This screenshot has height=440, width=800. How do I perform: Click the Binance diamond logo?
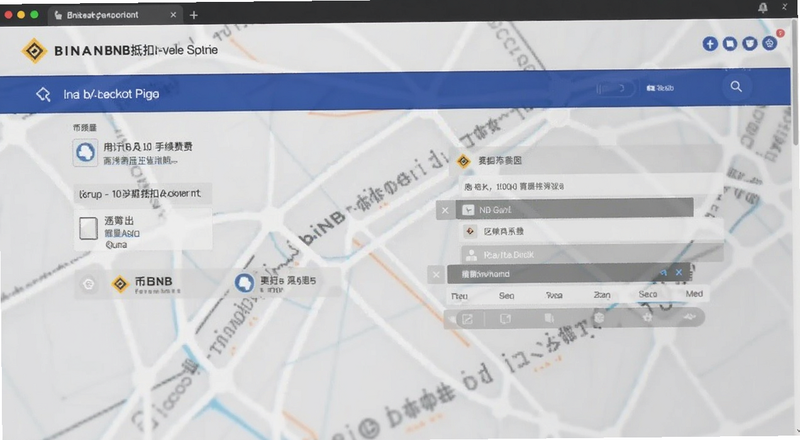click(x=34, y=51)
